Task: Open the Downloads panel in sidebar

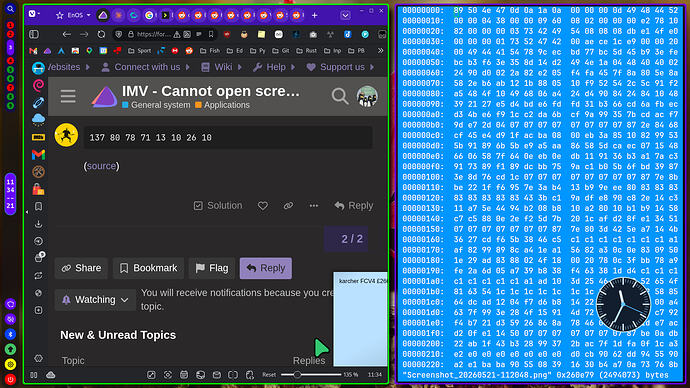Action: [x=38, y=224]
